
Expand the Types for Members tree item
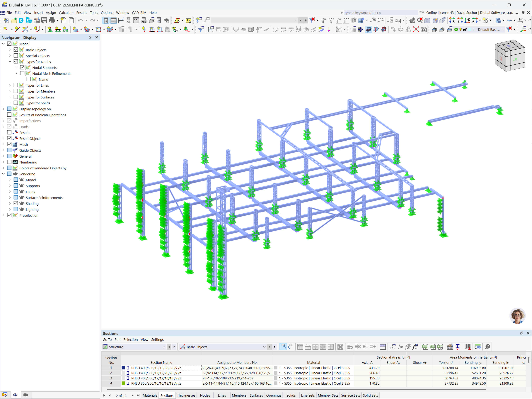[10, 91]
